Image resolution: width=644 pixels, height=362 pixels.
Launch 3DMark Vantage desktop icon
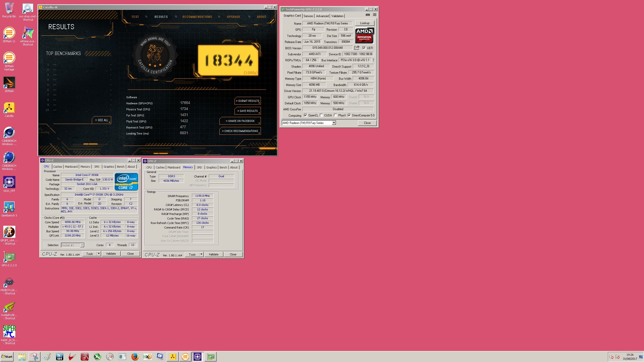click(x=9, y=61)
